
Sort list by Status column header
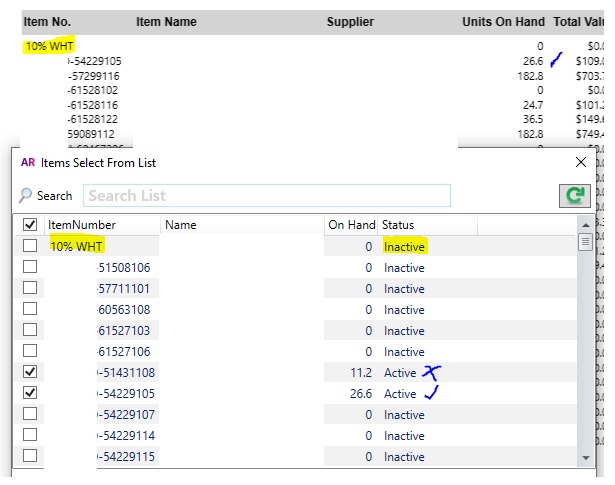tap(398, 225)
